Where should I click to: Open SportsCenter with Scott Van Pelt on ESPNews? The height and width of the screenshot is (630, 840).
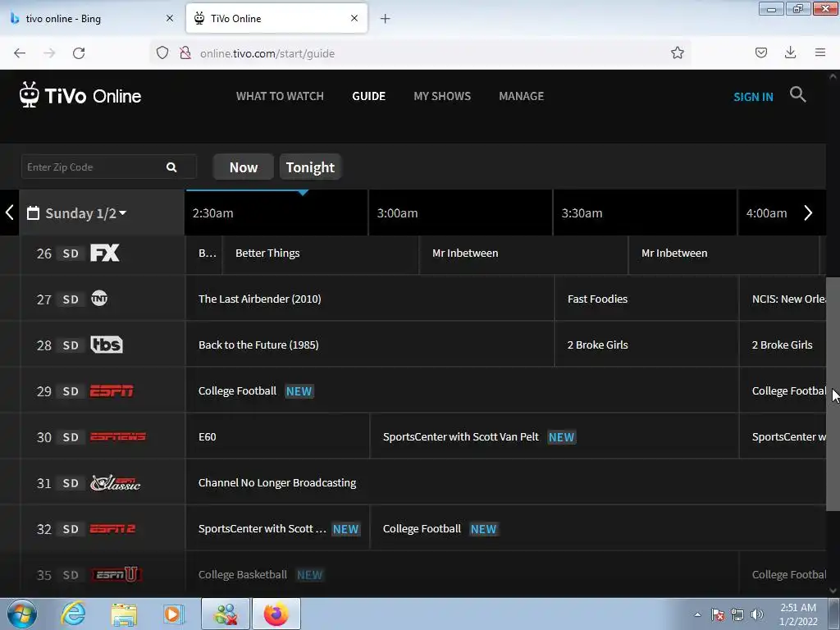tap(554, 436)
